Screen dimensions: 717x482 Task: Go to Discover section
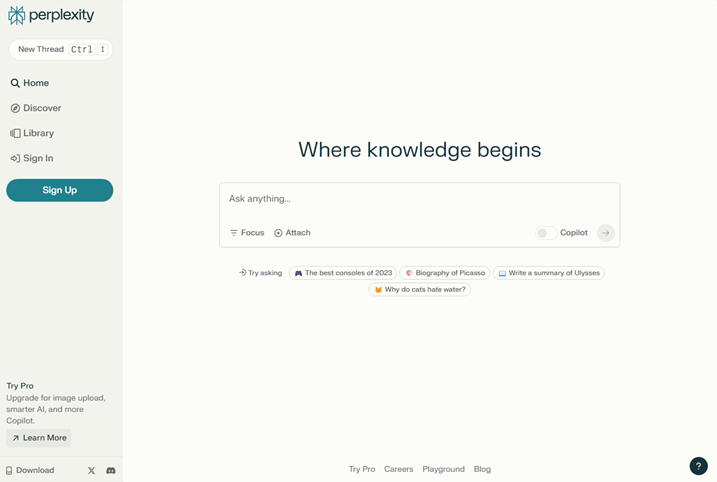(x=36, y=108)
